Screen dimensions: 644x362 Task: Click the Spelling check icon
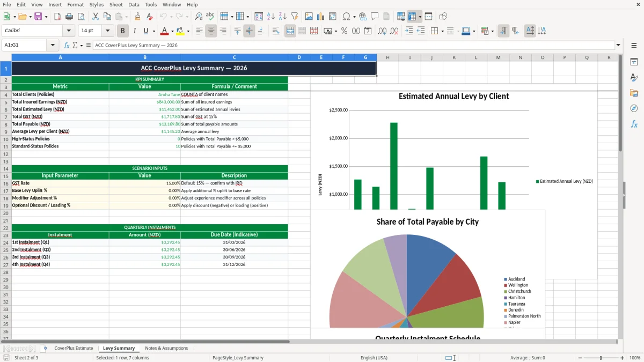click(210, 17)
